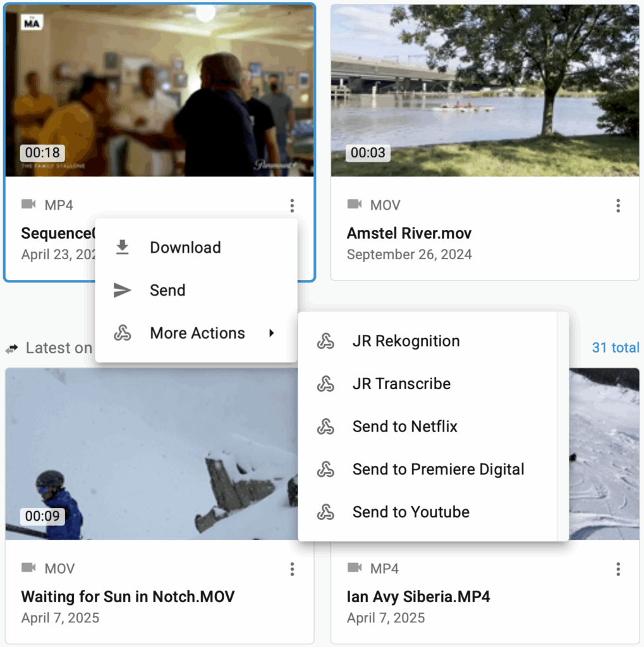This screenshot has width=644, height=647.
Task: Click the webhook icon beside Send to Premiere Digital
Action: point(325,469)
